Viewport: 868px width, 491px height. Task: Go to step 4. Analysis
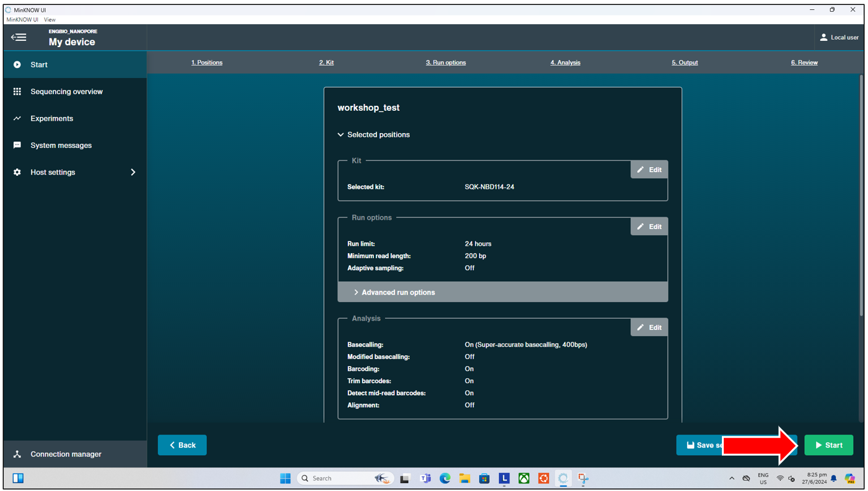pyautogui.click(x=565, y=63)
